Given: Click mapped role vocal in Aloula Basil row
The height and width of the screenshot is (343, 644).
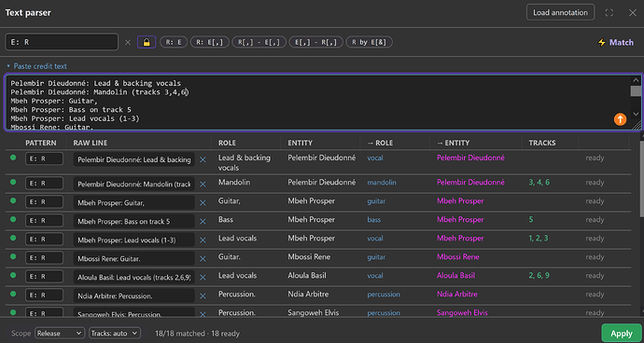Looking at the screenshot, I should point(375,276).
